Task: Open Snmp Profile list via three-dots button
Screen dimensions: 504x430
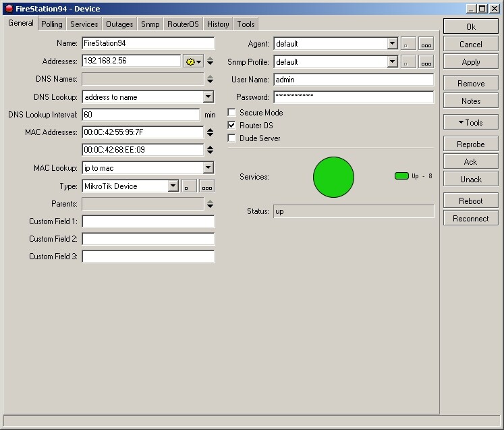Action: (x=426, y=62)
